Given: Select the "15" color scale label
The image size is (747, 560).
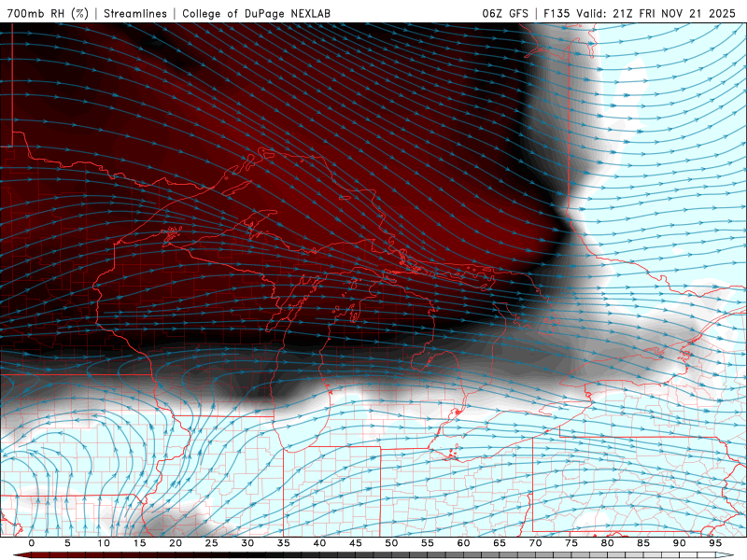Looking at the screenshot, I should pos(139,543).
